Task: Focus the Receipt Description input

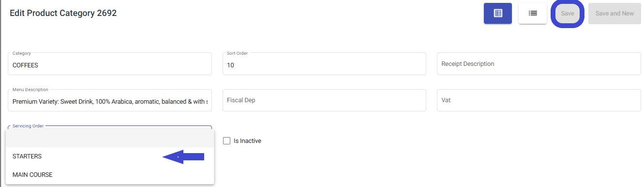Action: pyautogui.click(x=539, y=64)
